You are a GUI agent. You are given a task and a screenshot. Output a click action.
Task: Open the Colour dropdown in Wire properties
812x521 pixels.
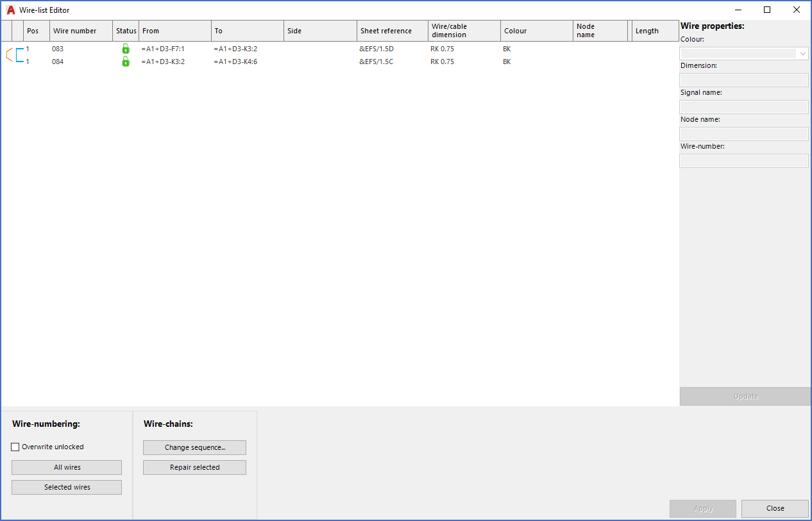[744, 54]
